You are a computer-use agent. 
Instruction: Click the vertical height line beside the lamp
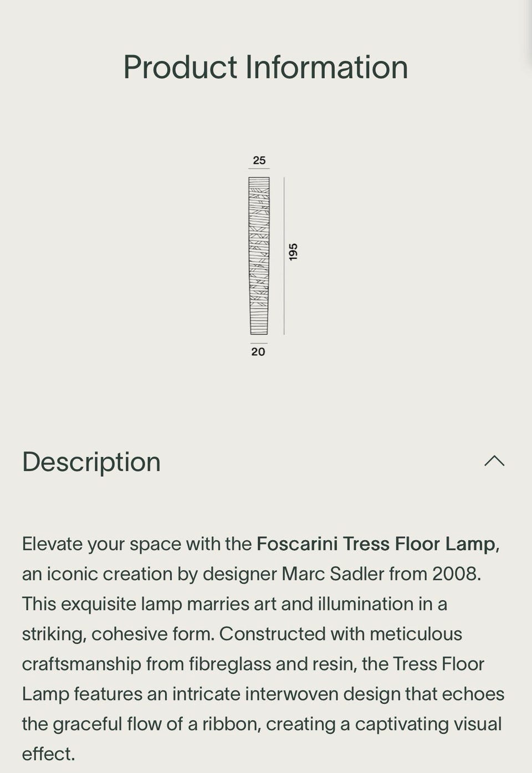tap(284, 255)
